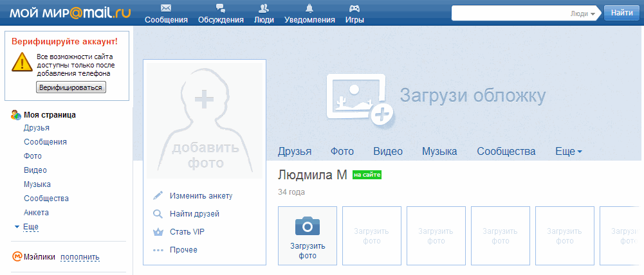
Task: Click the на сайте status badge
Action: 367,175
